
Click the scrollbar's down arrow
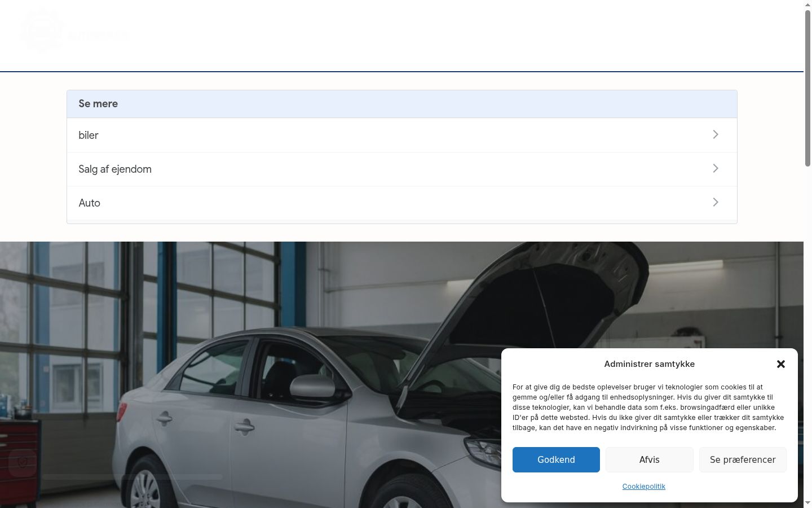click(807, 503)
